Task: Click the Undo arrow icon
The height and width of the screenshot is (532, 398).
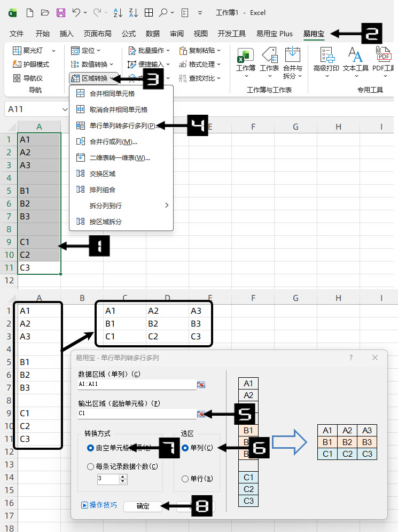Action: [x=77, y=12]
